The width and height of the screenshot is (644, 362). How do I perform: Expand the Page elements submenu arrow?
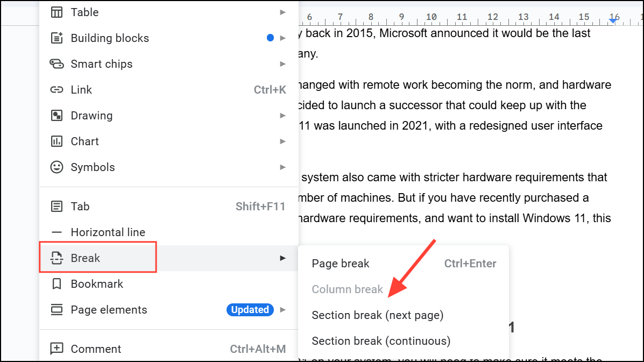pos(283,310)
